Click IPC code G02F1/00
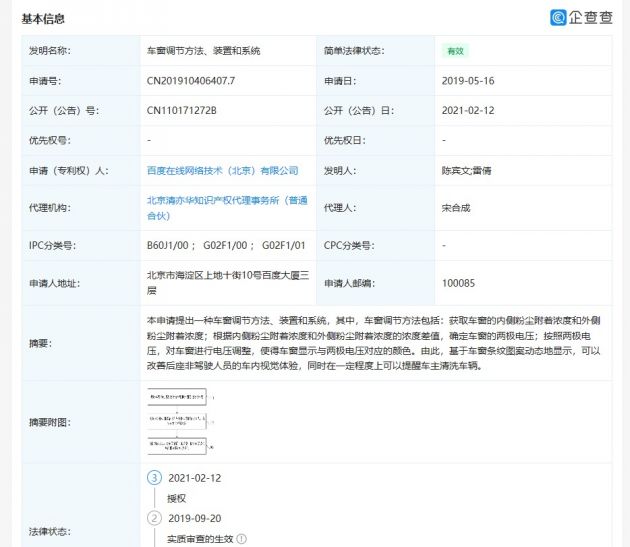Viewport: 630px width, 547px height. click(225, 245)
